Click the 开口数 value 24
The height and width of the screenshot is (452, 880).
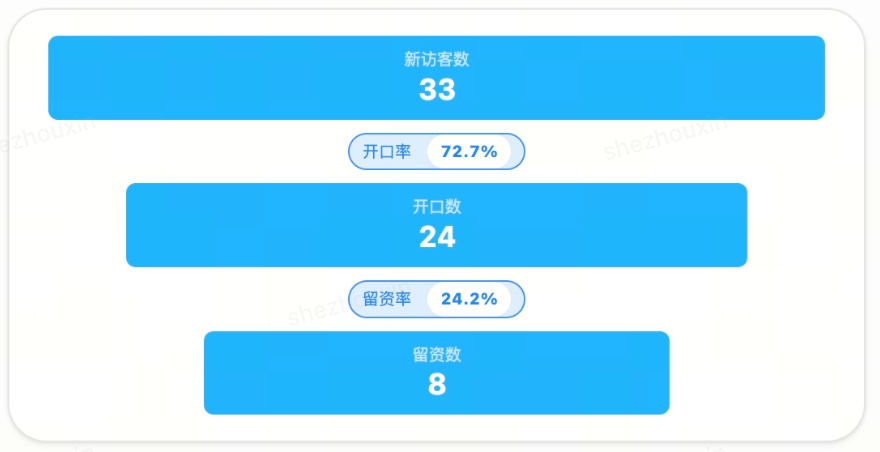tap(436, 237)
